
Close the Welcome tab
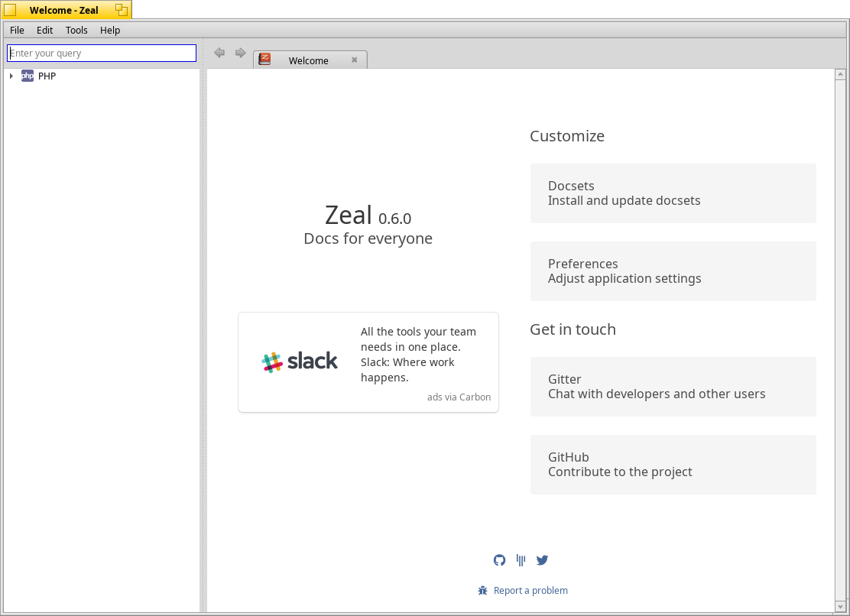[355, 60]
